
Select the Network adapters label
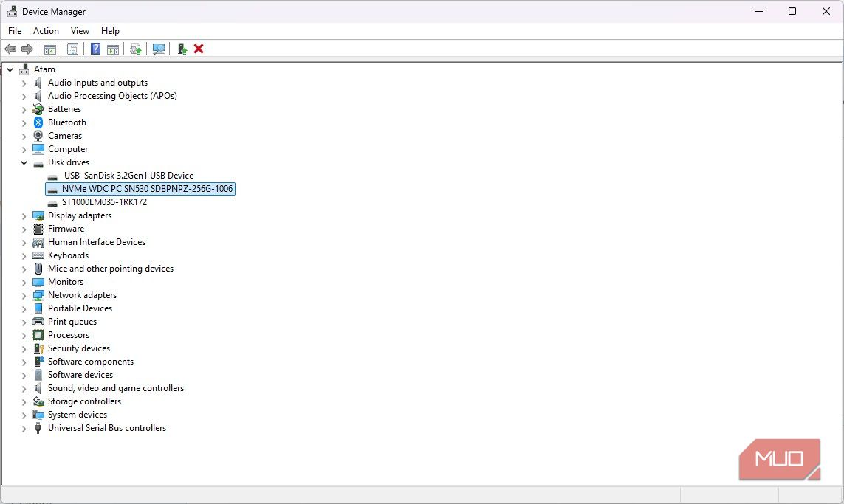82,295
